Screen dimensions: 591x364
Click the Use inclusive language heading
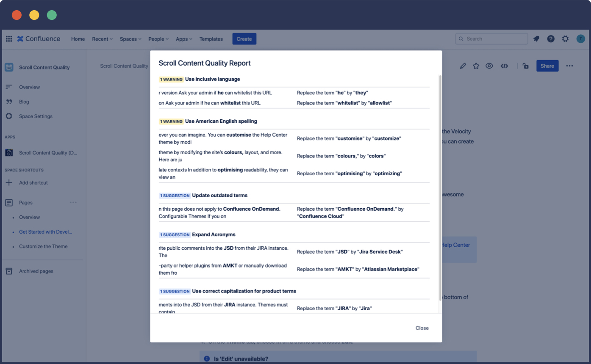click(213, 79)
